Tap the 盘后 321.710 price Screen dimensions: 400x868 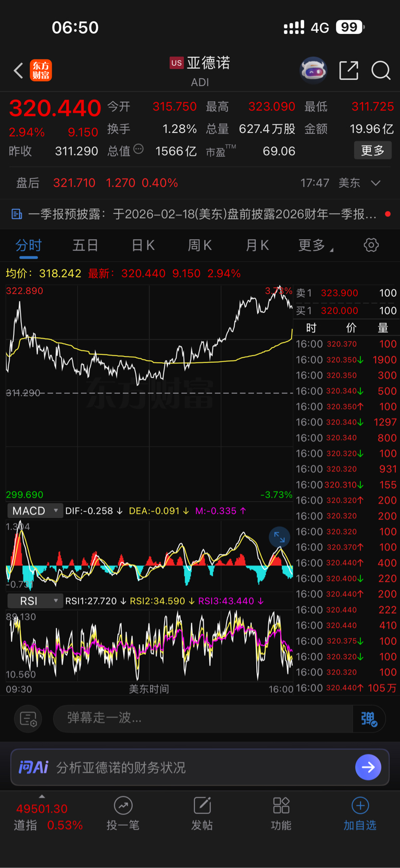(74, 183)
